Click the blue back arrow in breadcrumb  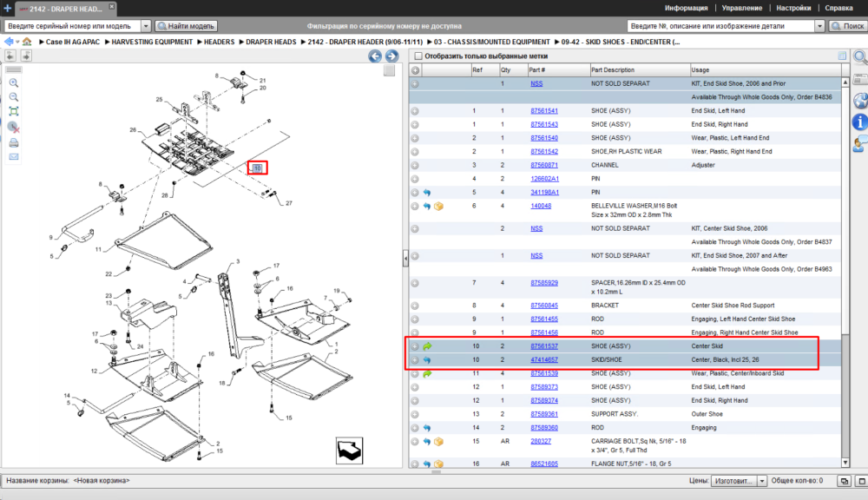9,42
